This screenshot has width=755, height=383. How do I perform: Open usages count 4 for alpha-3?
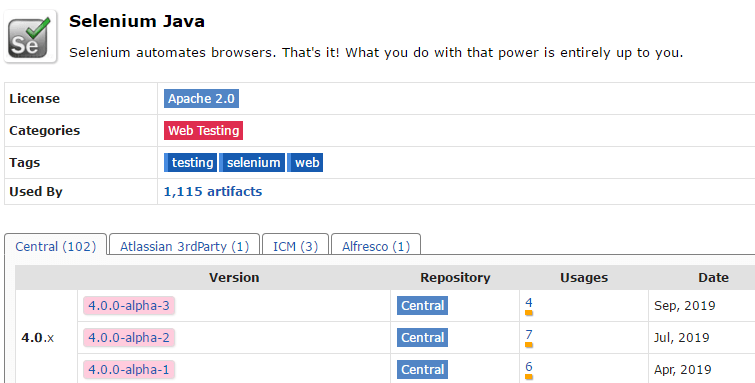click(x=529, y=303)
